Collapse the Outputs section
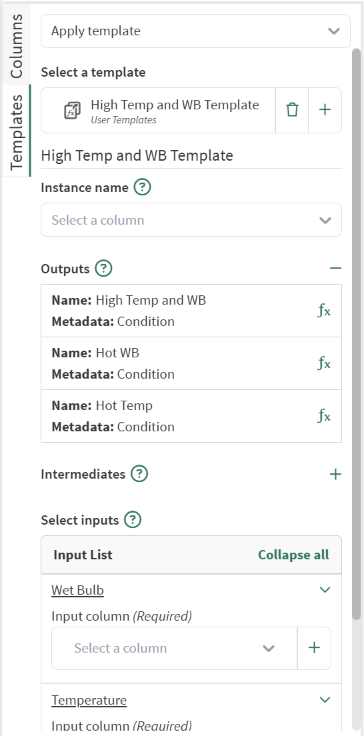Viewport: 364px width, 736px height. pos(335,268)
